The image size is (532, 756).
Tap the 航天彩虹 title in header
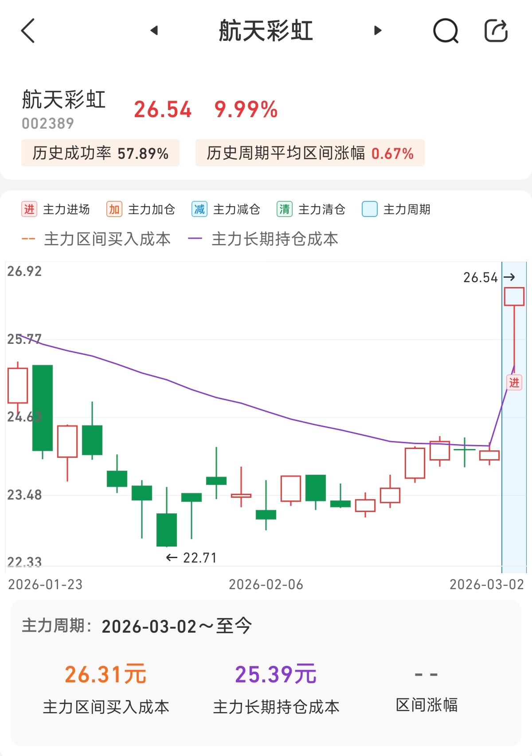coord(266,31)
